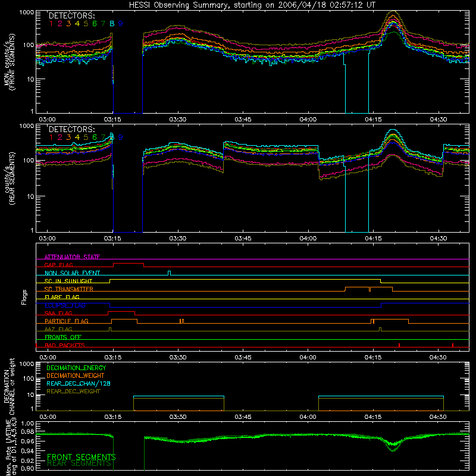
Task: Click 04:15 tick label under front segments plot
Action: pos(373,120)
